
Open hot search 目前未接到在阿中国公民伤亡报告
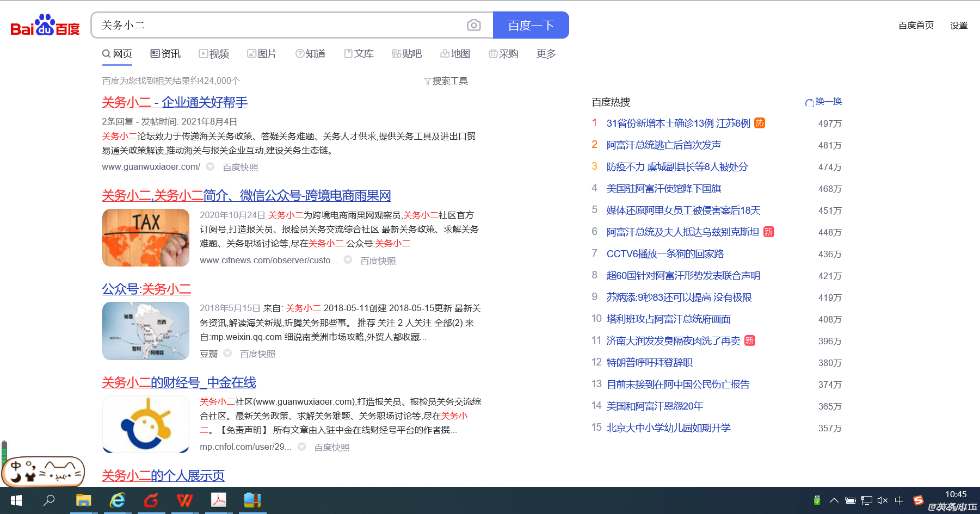(x=678, y=385)
